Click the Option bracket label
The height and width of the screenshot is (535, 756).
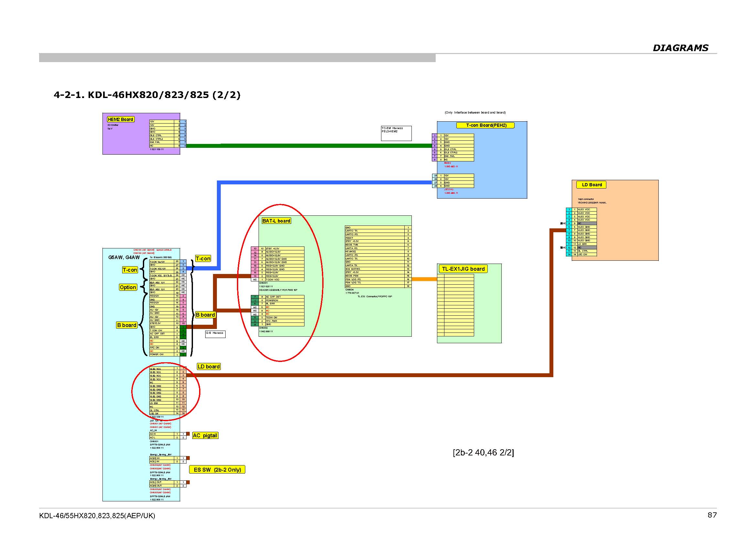click(128, 287)
